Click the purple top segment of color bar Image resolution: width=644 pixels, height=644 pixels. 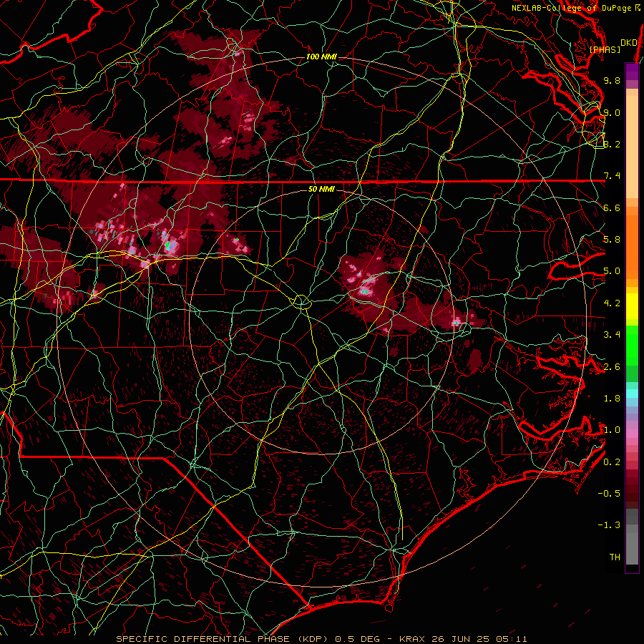tap(632, 72)
